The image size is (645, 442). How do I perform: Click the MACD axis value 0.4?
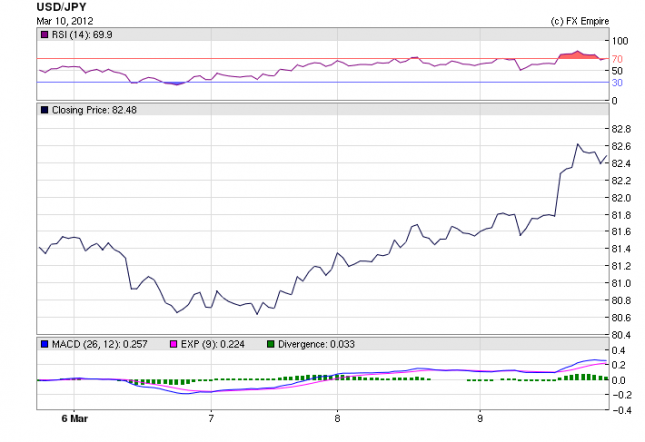(619, 350)
